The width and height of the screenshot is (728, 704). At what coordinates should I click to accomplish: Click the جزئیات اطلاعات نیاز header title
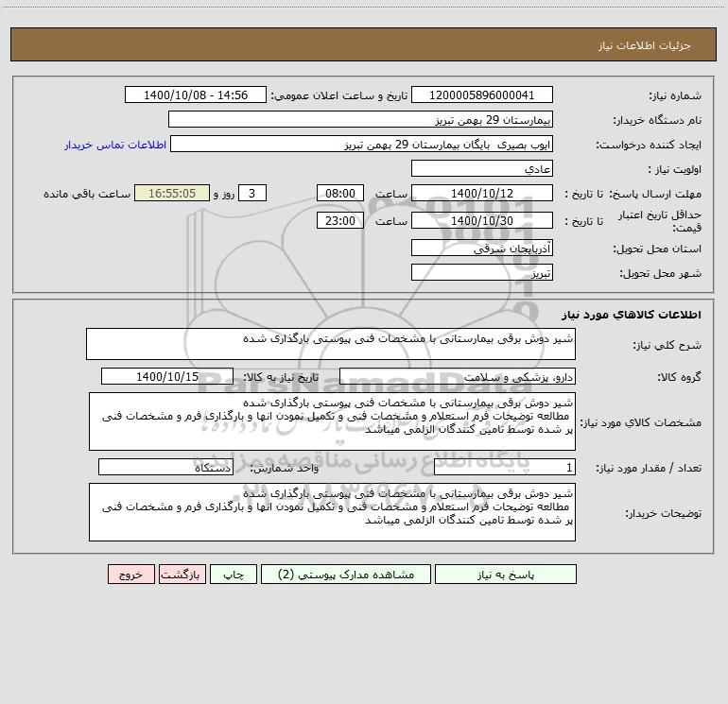click(x=645, y=45)
